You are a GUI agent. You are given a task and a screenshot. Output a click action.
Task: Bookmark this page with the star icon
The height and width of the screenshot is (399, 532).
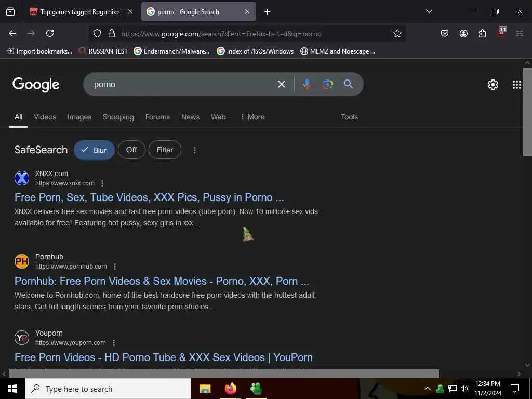(x=397, y=33)
